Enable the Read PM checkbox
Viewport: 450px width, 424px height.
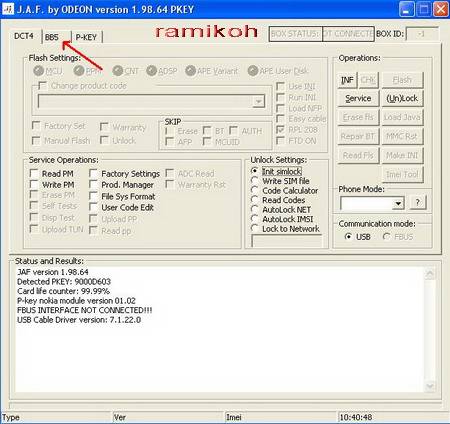click(x=34, y=174)
